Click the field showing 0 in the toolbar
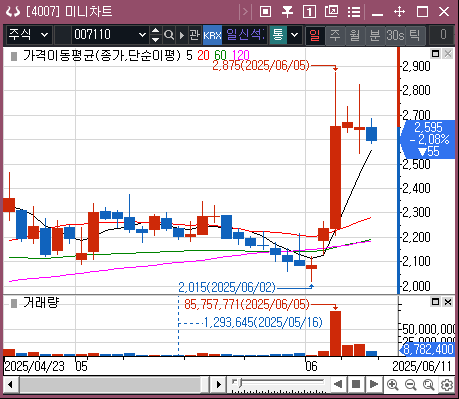This screenshot has width=459, height=399. click(x=442, y=35)
